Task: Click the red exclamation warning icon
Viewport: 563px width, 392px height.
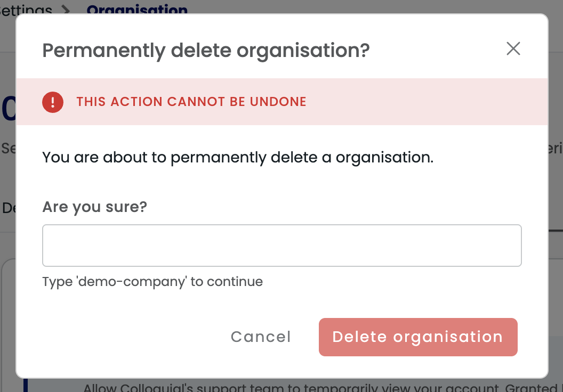Action: coord(53,102)
